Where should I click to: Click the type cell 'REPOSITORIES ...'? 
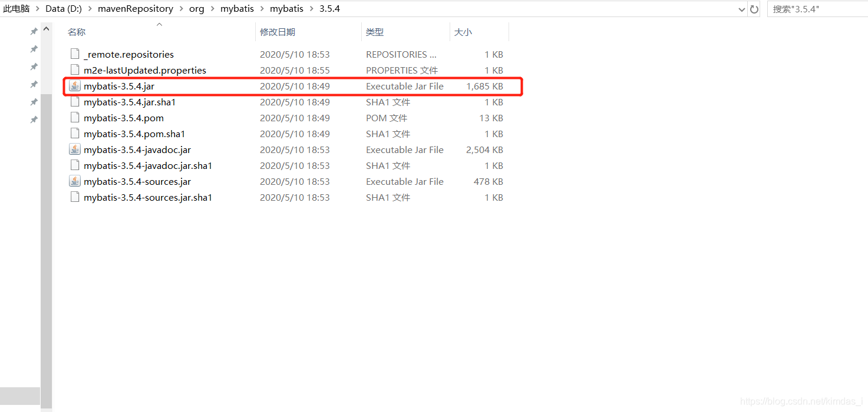401,54
